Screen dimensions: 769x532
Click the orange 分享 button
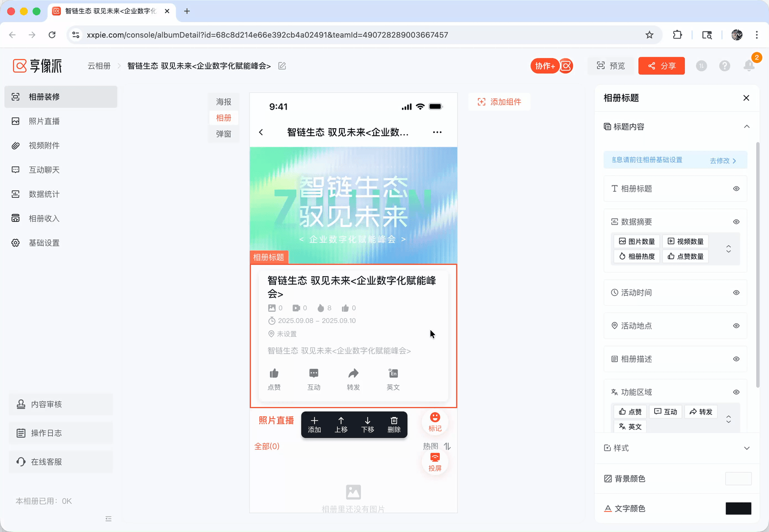661,66
